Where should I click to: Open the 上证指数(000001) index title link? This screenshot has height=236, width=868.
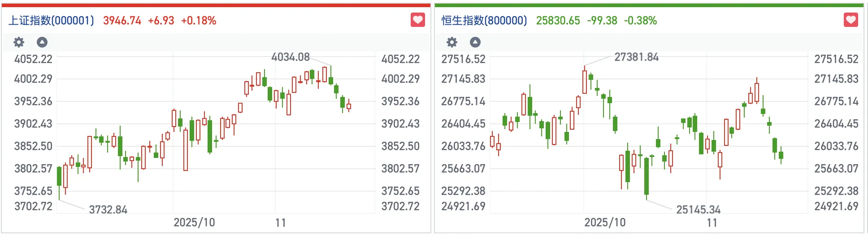point(52,21)
